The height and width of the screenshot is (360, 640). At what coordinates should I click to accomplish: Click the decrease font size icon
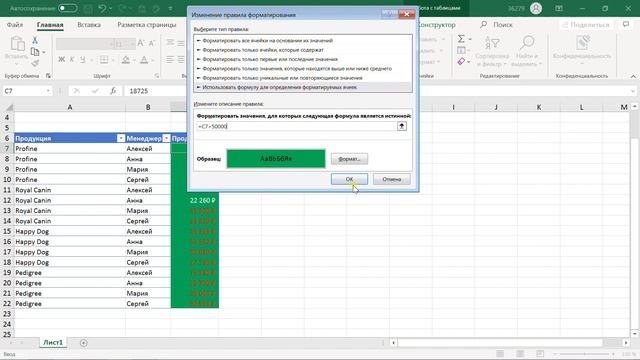151,43
